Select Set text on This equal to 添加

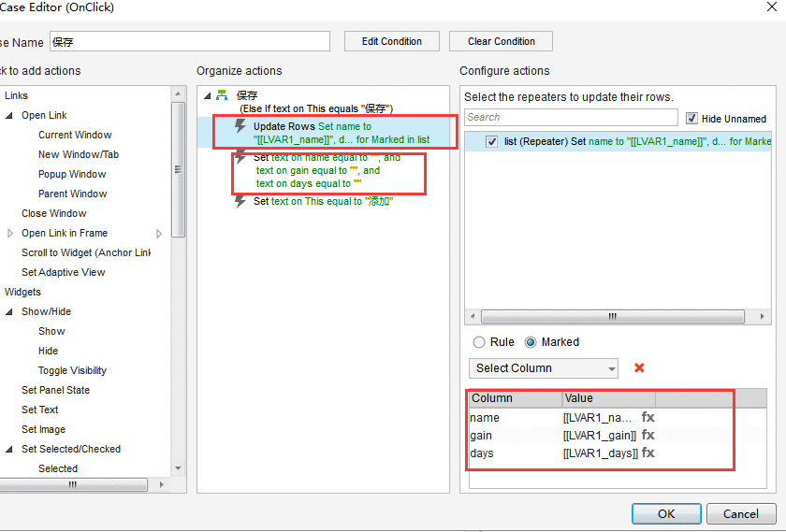pyautogui.click(x=323, y=201)
